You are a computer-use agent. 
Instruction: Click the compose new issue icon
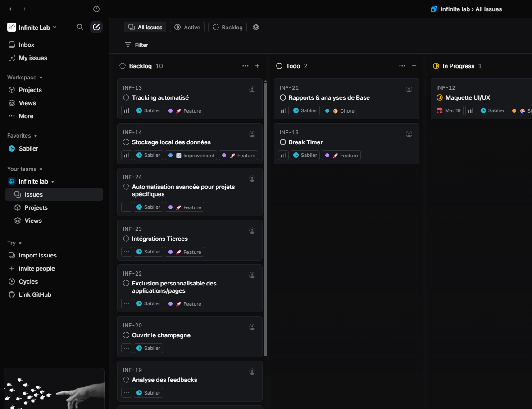pos(96,27)
